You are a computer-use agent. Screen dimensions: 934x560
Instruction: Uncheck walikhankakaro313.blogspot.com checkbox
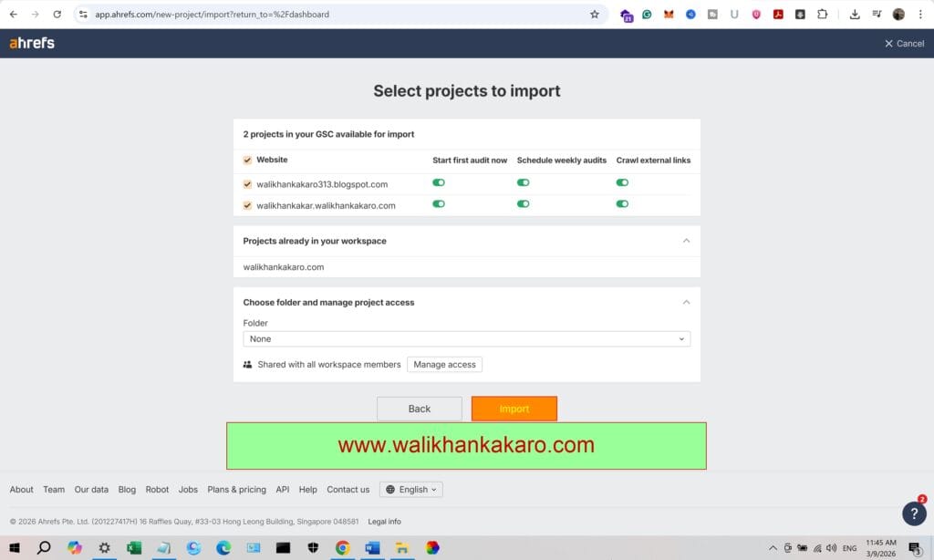[x=247, y=184]
